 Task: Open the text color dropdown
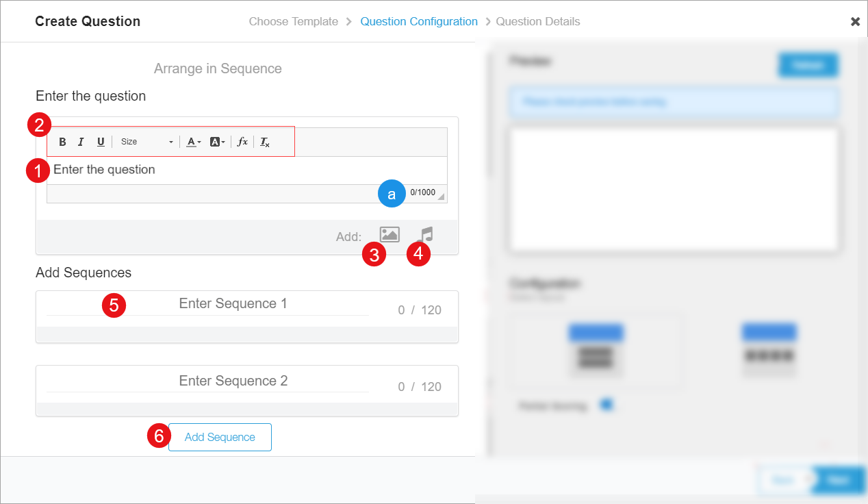point(193,142)
